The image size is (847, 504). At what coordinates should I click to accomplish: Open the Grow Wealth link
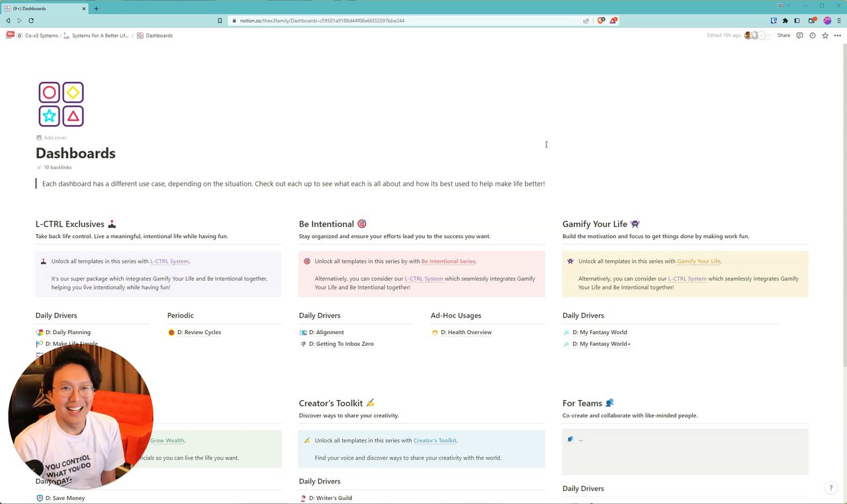point(167,441)
